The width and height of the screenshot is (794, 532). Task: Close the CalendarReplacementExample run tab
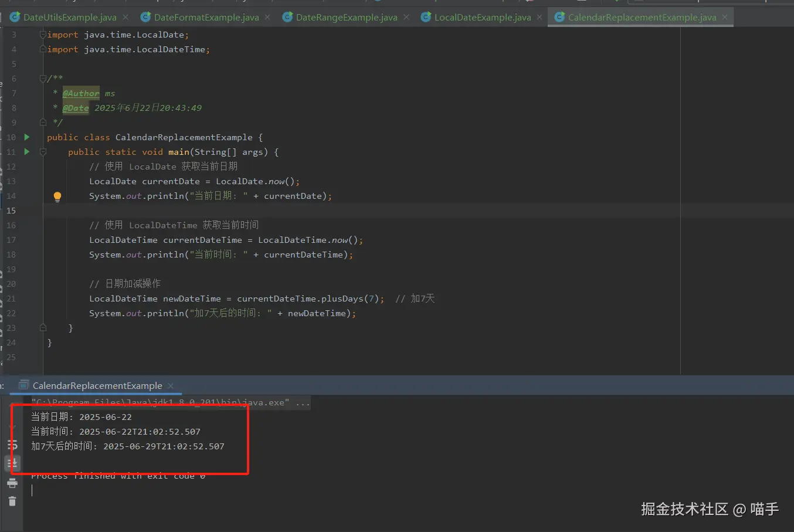[171, 386]
